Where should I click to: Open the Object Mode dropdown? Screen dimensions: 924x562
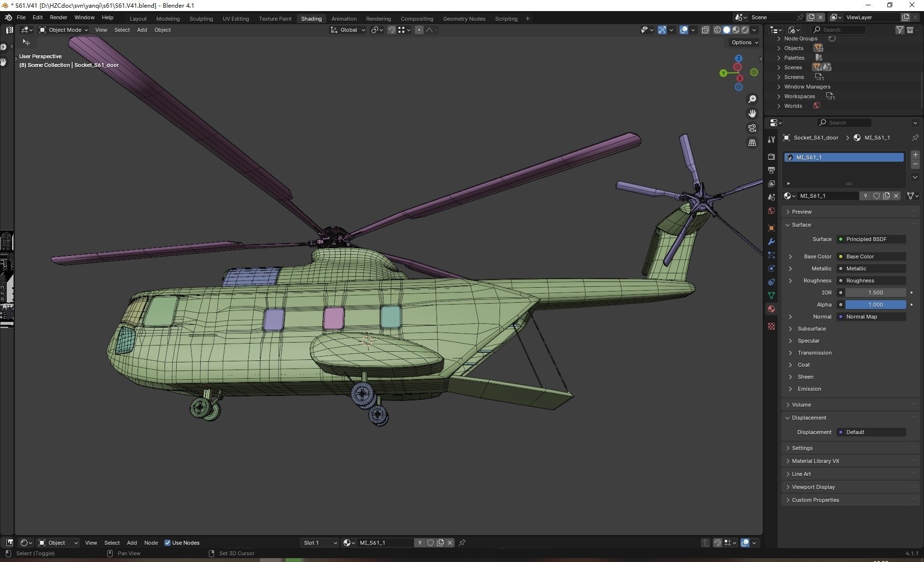click(64, 30)
